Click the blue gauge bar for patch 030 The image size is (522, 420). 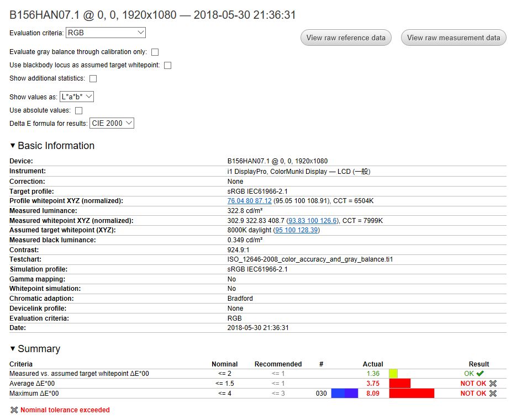(x=345, y=393)
